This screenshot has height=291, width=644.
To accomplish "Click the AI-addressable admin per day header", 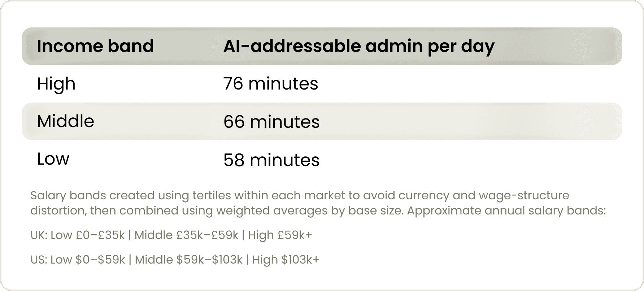I will (359, 47).
